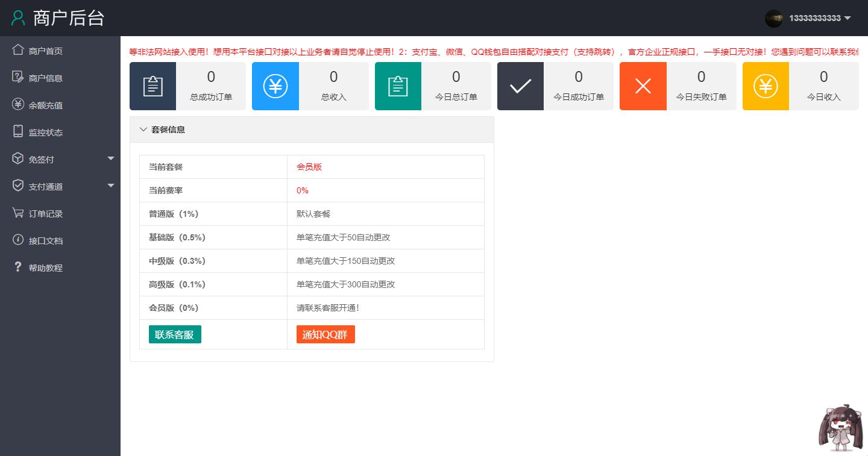868x456 pixels.
Task: Click the 监控状态 monitoring icon
Action: (x=17, y=131)
